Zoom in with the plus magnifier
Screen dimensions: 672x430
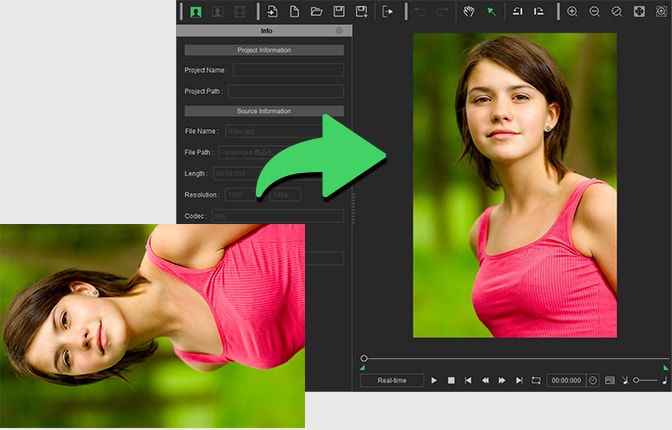click(x=572, y=12)
